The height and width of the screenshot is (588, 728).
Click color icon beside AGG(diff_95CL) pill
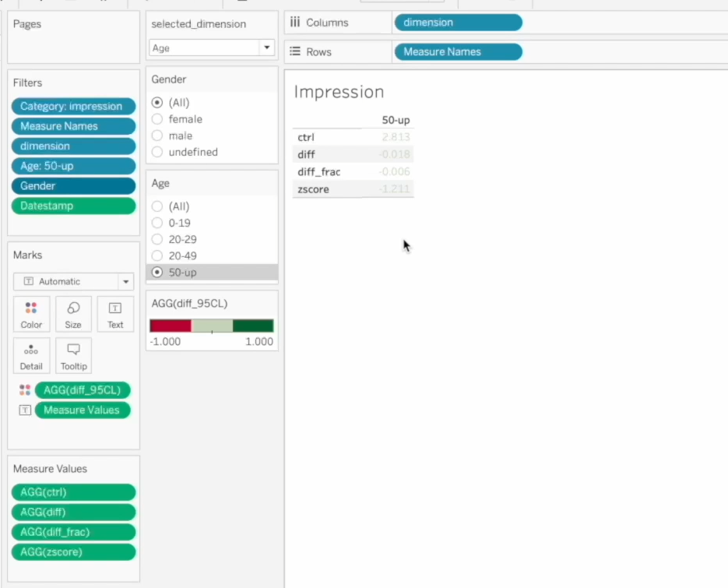(x=25, y=390)
